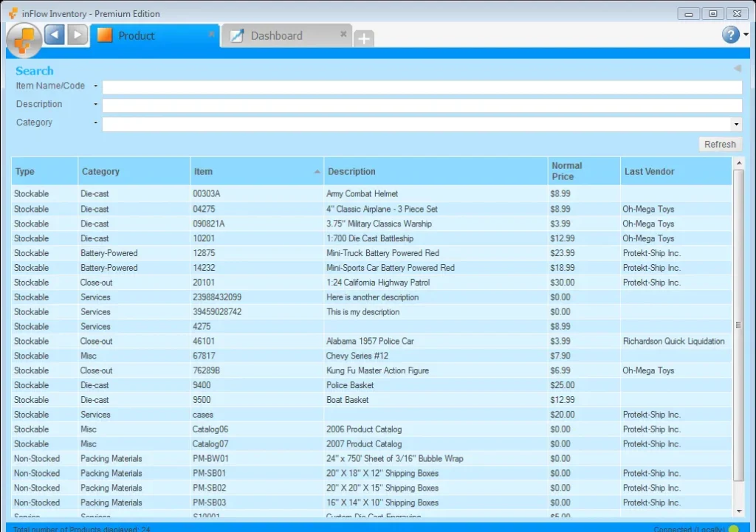Select the Police Basket row
The width and height of the screenshot is (756, 532).
371,385
